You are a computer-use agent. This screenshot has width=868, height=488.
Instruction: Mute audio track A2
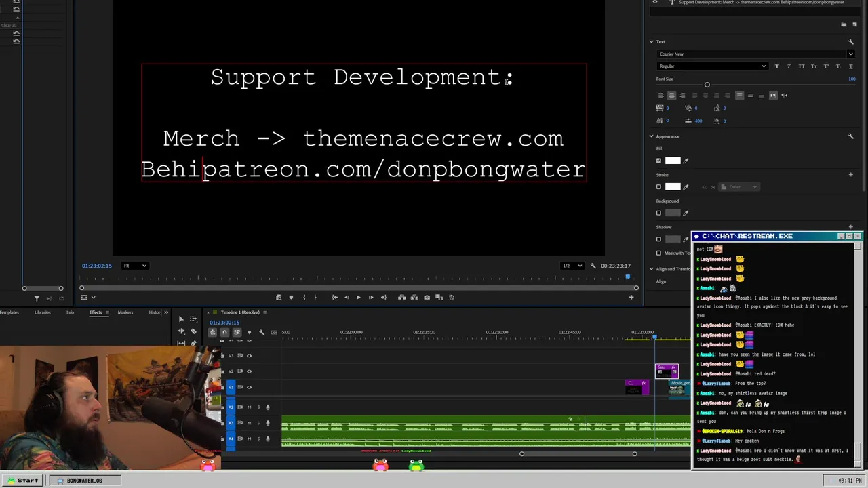tap(249, 407)
